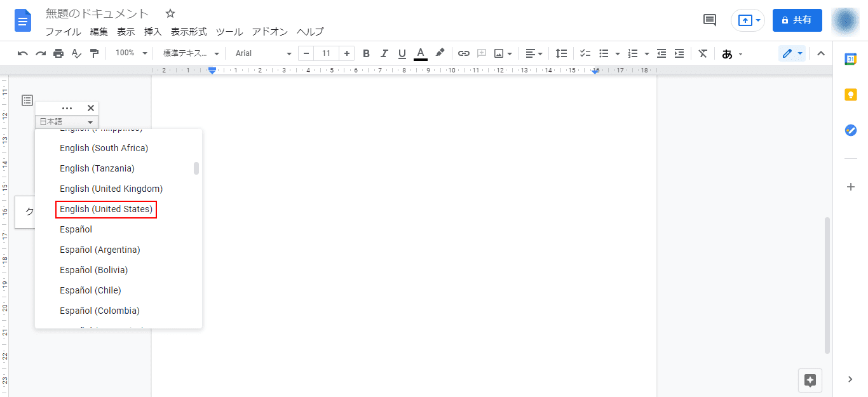Hide the menus with up chevron
Image resolution: width=868 pixels, height=397 pixels.
tap(821, 53)
